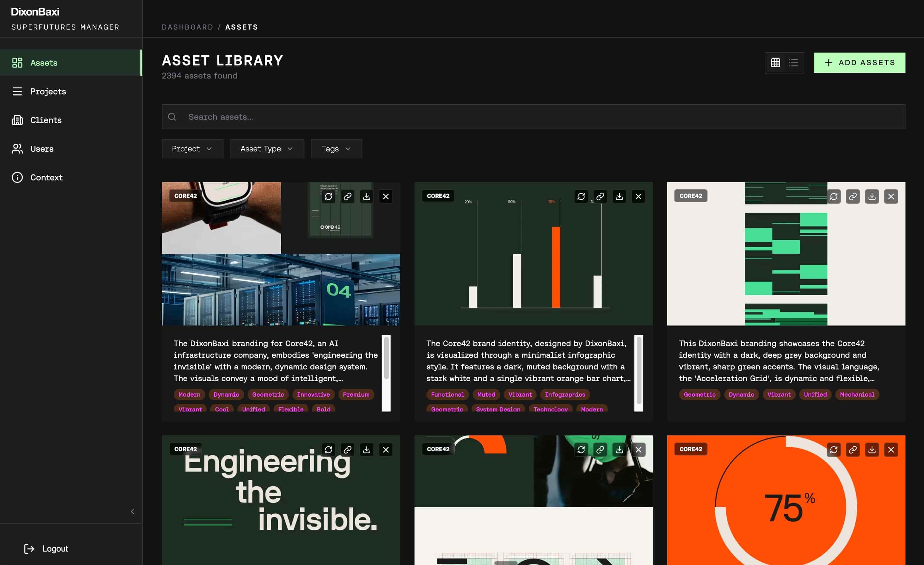This screenshot has height=565, width=924.
Task: Click the 'Superfutures Manager' subtitle
Action: pyautogui.click(x=65, y=27)
